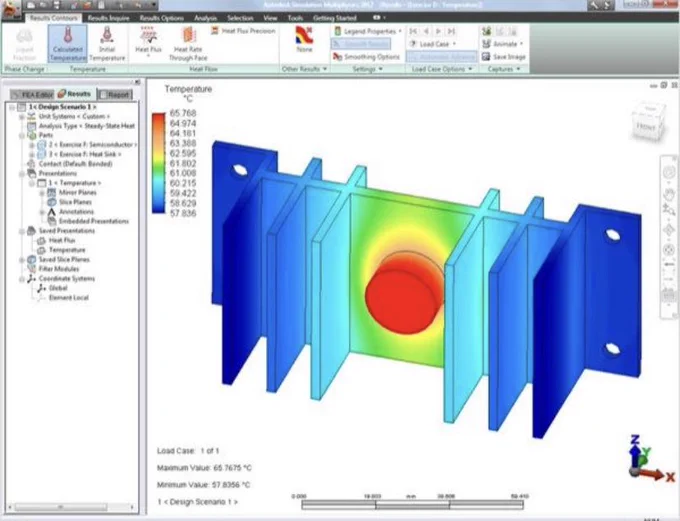Step to the next load case
The width and height of the screenshot is (680, 521).
(x=438, y=31)
